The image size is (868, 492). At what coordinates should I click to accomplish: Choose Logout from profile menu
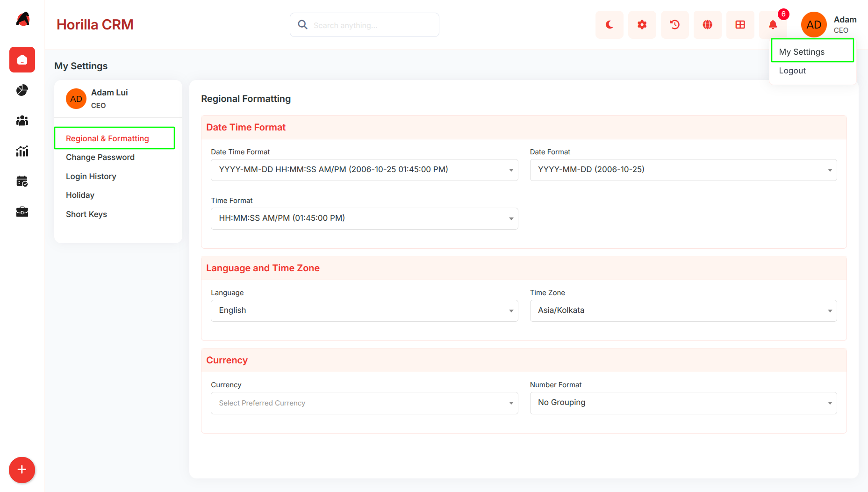pyautogui.click(x=792, y=71)
